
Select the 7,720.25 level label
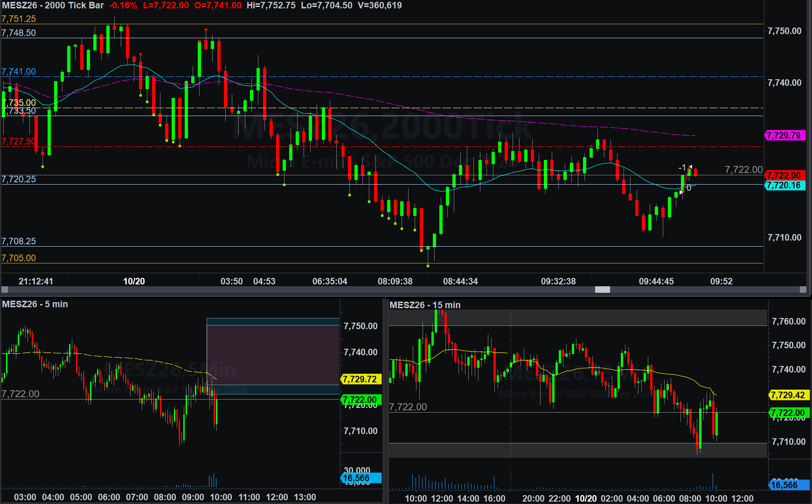pyautogui.click(x=19, y=180)
